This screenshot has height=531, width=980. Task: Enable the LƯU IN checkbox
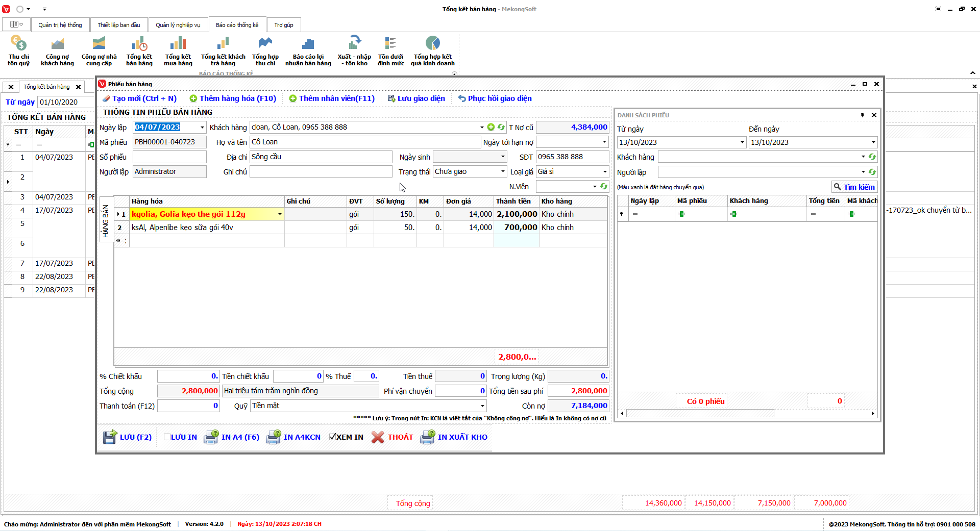pyautogui.click(x=167, y=437)
